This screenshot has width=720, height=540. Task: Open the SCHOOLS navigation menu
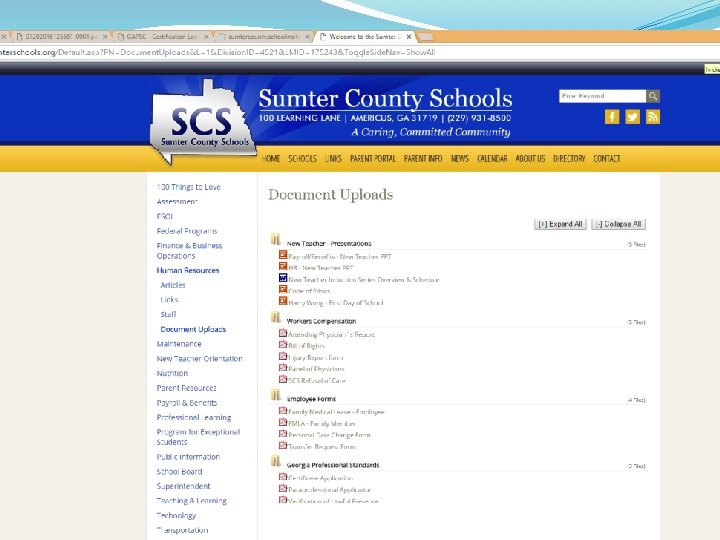(x=302, y=158)
